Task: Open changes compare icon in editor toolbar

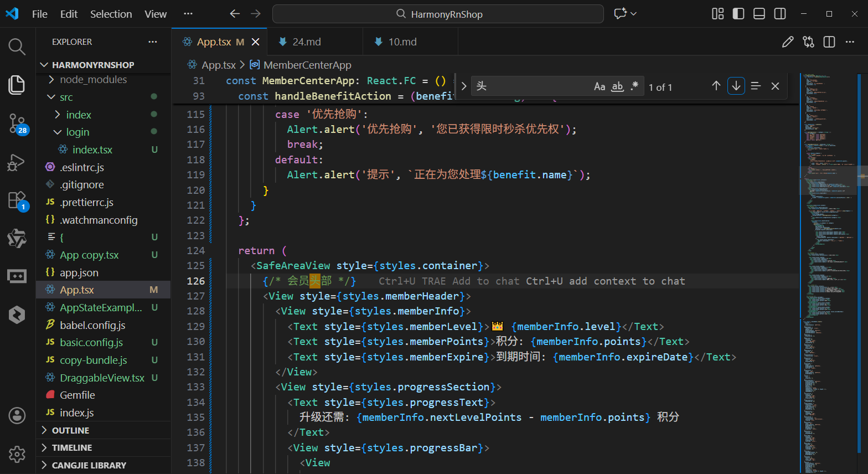Action: point(809,42)
